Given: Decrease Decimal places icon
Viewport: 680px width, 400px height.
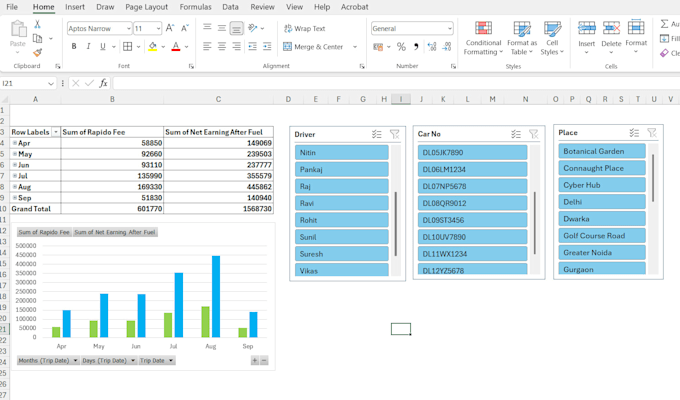Looking at the screenshot, I should coord(447,46).
